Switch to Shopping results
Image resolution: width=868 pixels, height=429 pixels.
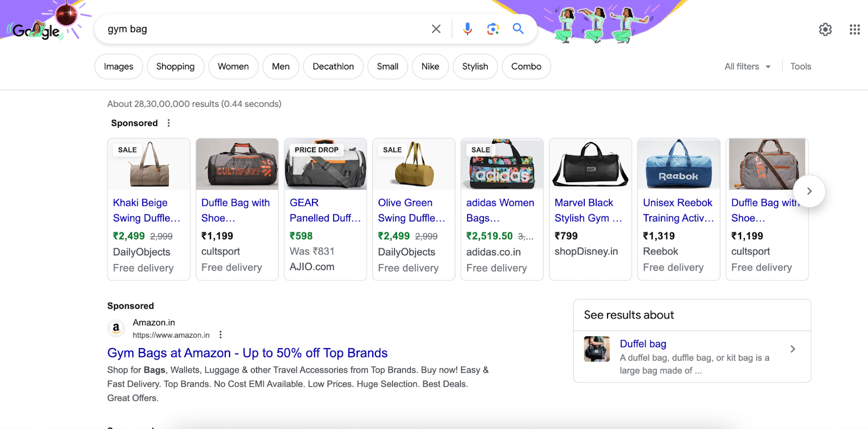pyautogui.click(x=175, y=66)
